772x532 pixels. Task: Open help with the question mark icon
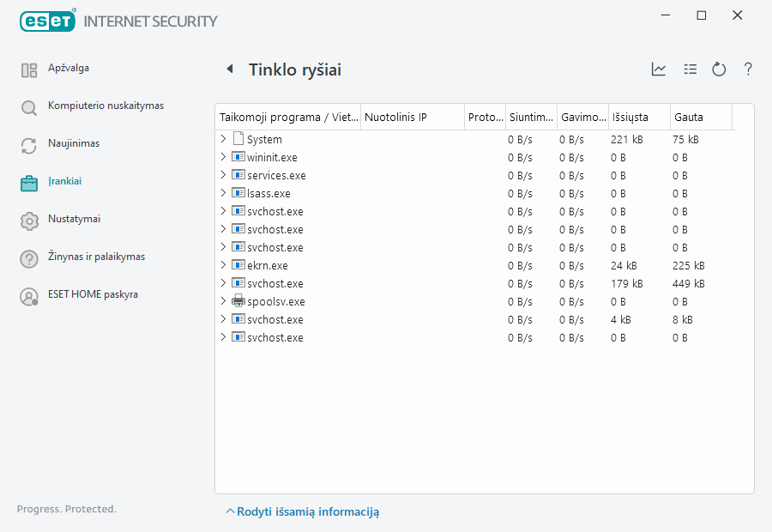748,70
